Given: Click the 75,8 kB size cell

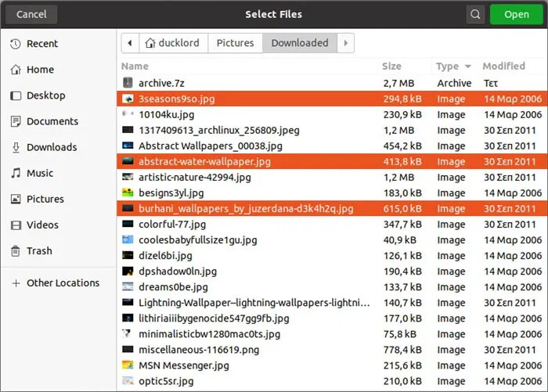Looking at the screenshot, I should pos(400,334).
